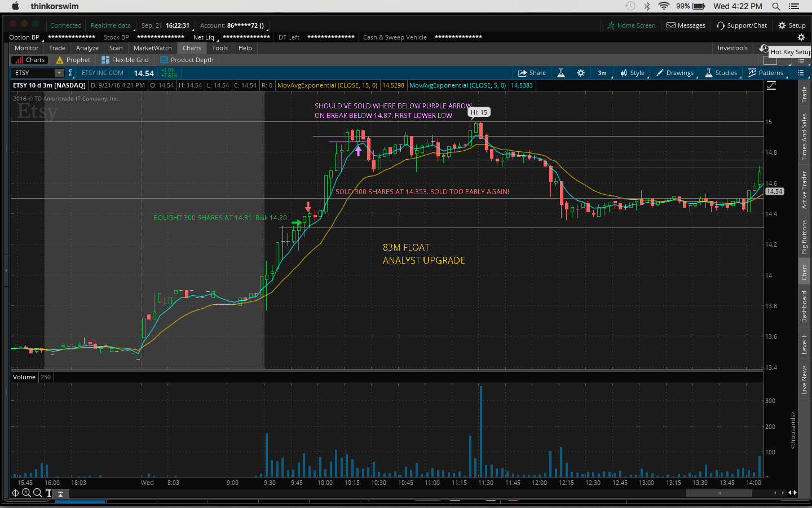Open the Investools tab
The image size is (812, 508).
[x=732, y=48]
